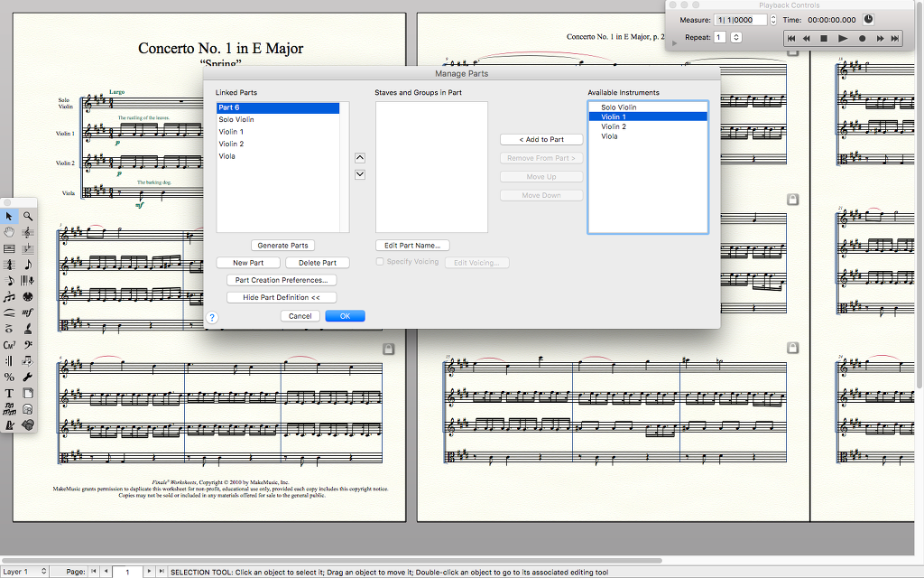Select the Resize percent tool
Screen dimensions: 924x578
[x=9, y=377]
